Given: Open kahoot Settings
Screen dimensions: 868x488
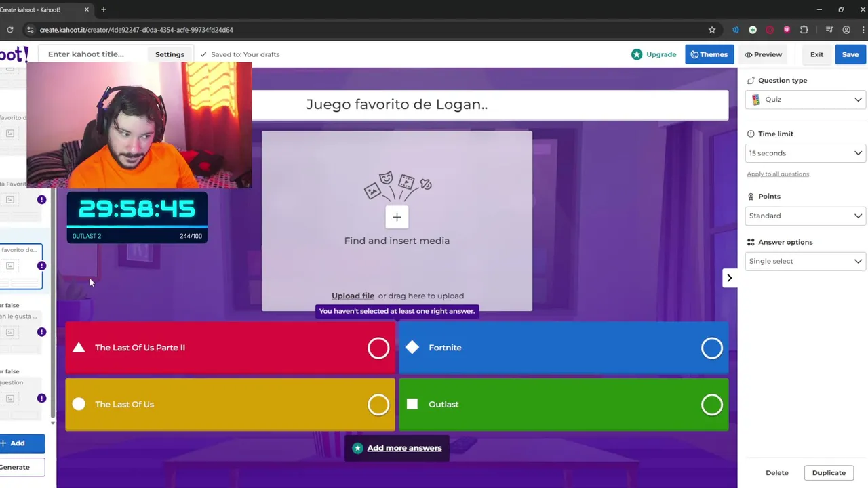Looking at the screenshot, I should (x=170, y=54).
